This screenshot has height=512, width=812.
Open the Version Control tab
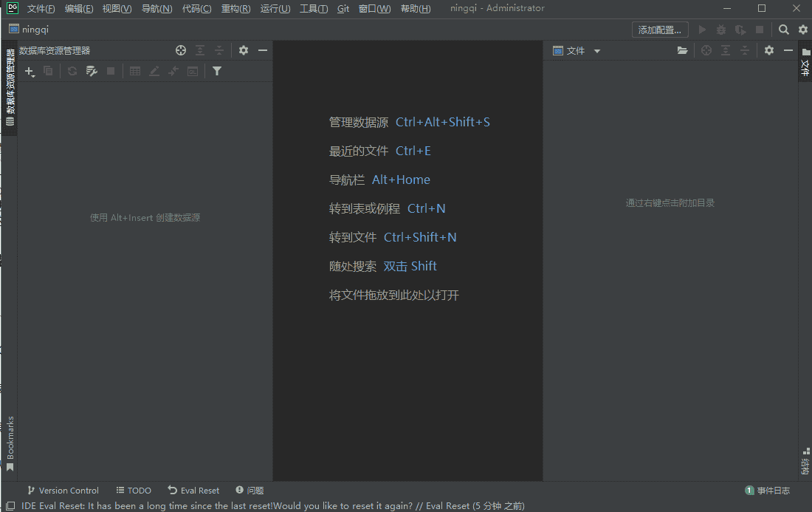tap(63, 491)
